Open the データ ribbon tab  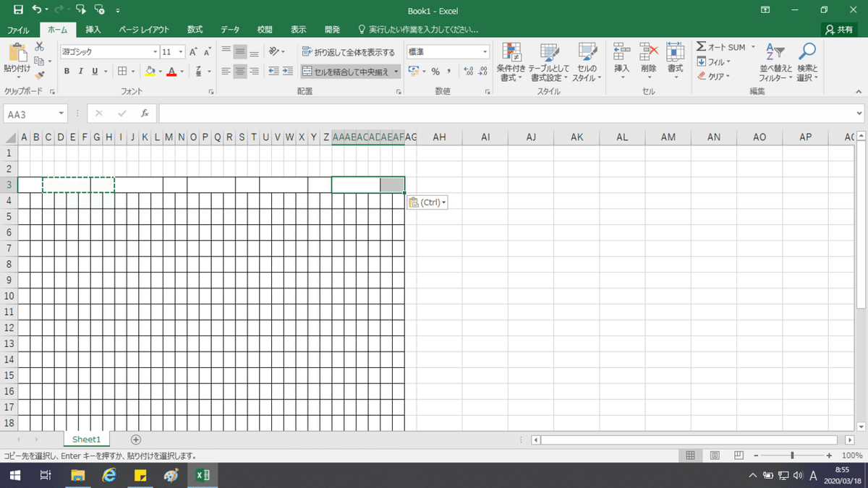click(x=230, y=30)
